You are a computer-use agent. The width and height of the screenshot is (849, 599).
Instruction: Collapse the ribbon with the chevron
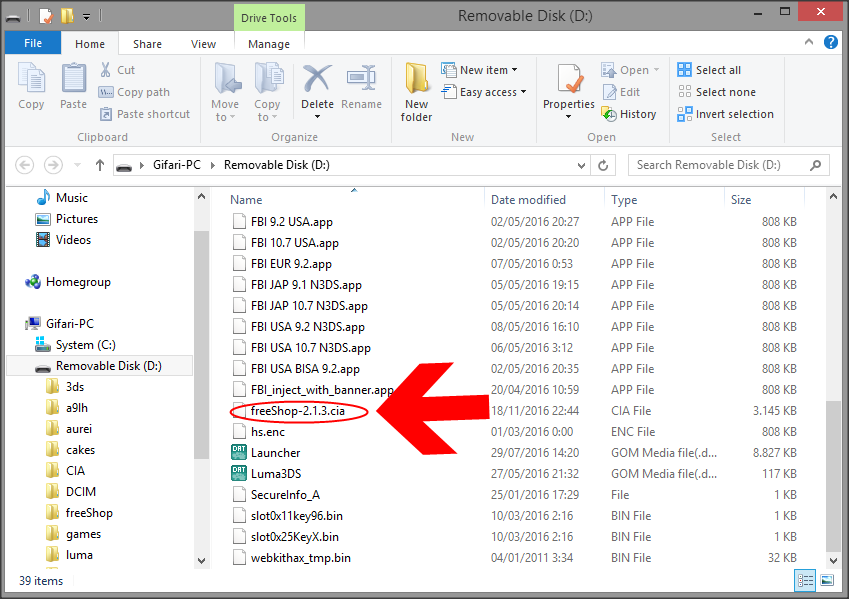[x=808, y=42]
